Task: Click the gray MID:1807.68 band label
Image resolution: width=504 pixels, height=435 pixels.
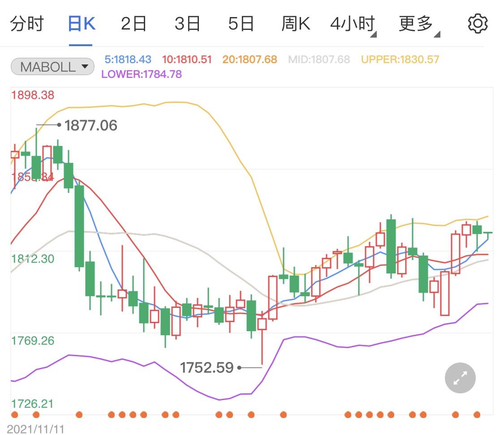Action: tap(320, 60)
